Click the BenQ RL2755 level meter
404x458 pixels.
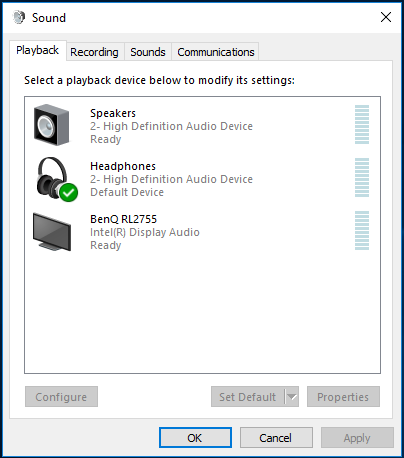tap(362, 230)
